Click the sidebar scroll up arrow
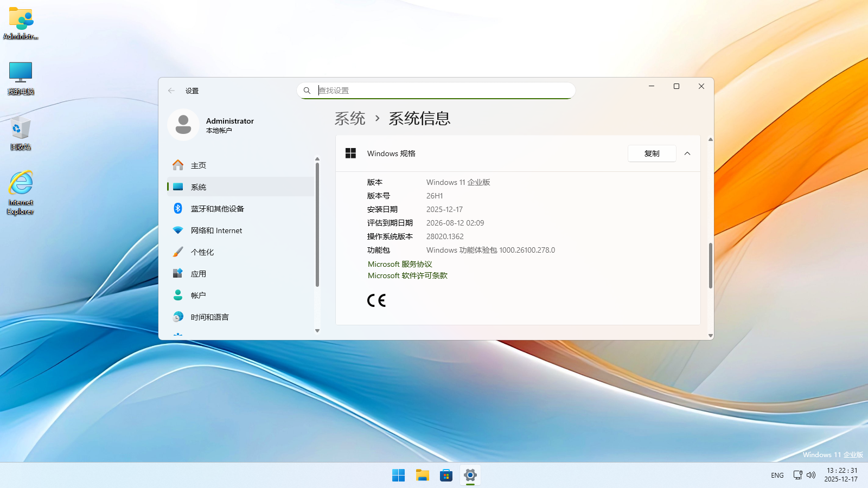 point(317,159)
